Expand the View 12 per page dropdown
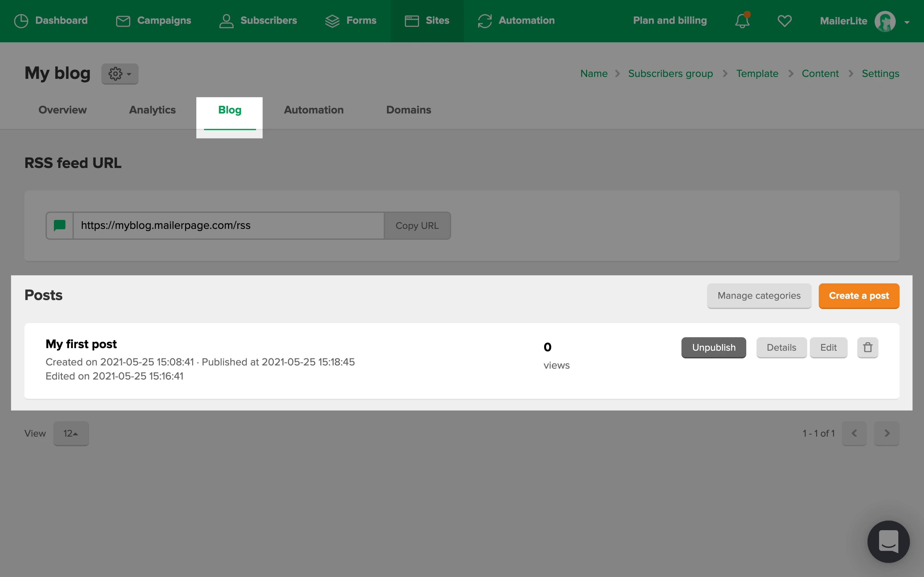This screenshot has height=577, width=924. [x=71, y=433]
